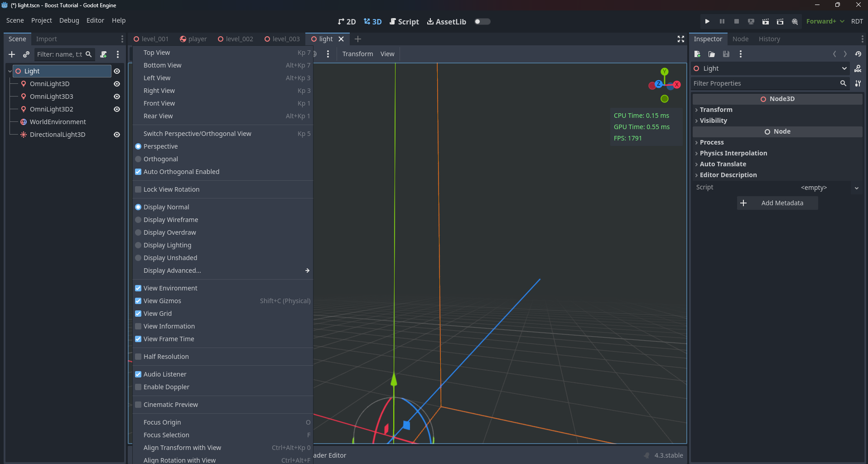
Task: Hide the OmniLight3D2 node
Action: point(117,109)
